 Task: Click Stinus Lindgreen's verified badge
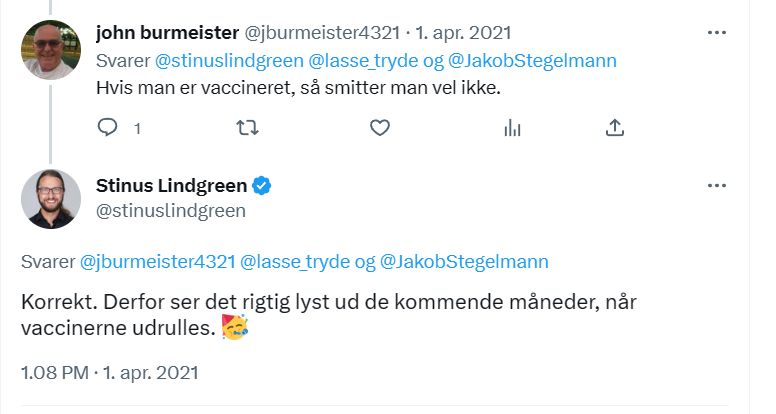[262, 186]
